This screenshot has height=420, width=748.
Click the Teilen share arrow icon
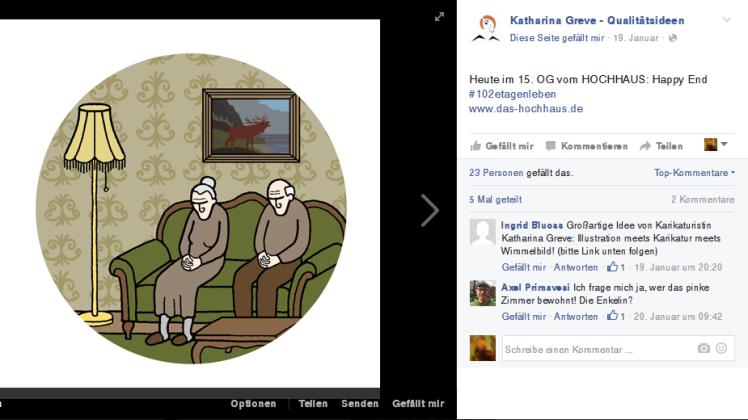pyautogui.click(x=645, y=146)
